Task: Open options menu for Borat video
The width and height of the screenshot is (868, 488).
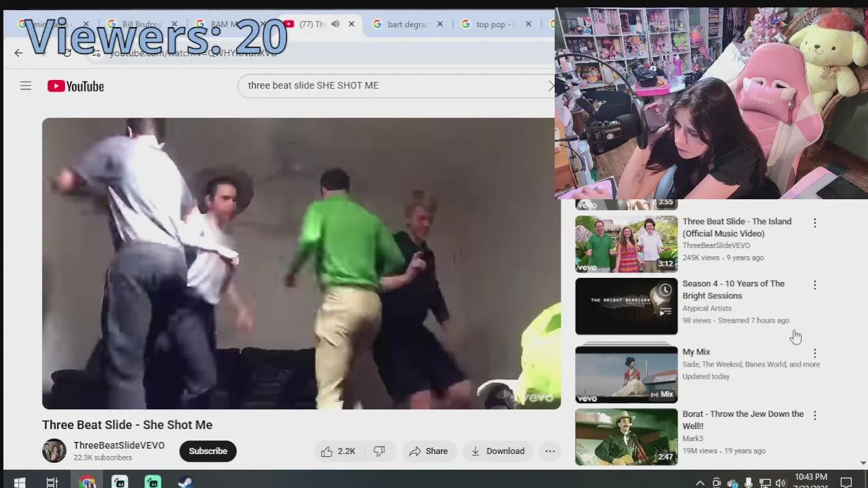Action: 814,415
